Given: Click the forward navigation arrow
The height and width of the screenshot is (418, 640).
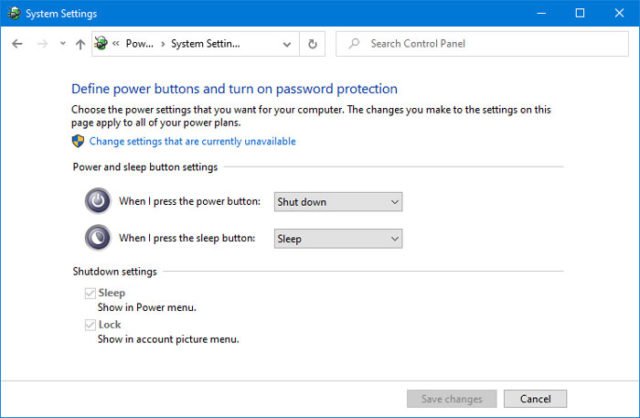Looking at the screenshot, I should point(42,44).
